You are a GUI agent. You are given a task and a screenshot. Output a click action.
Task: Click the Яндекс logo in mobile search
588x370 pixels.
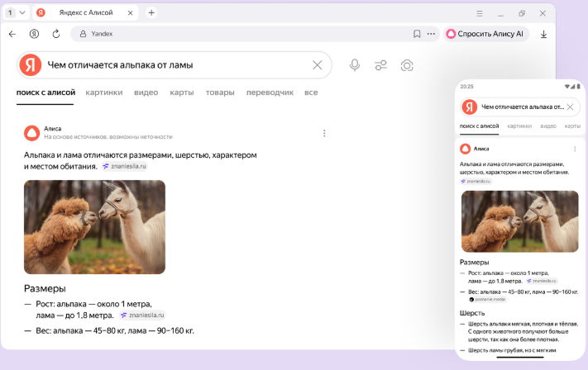coord(469,107)
